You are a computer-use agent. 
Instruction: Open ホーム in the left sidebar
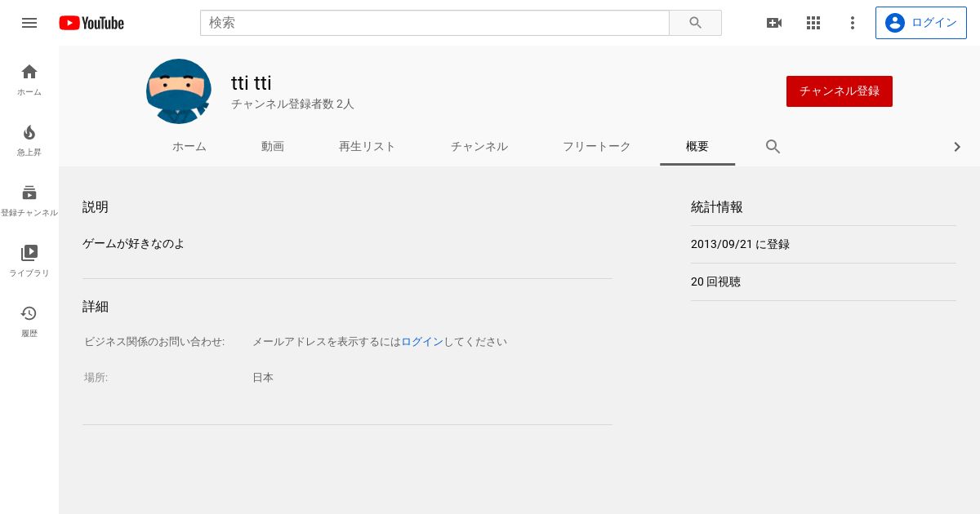click(x=29, y=80)
